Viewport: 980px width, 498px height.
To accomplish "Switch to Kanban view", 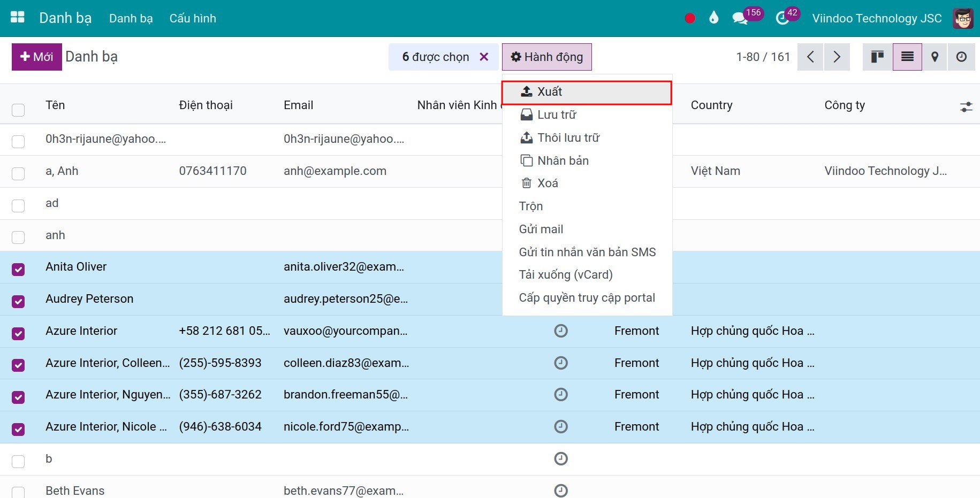I will point(877,57).
